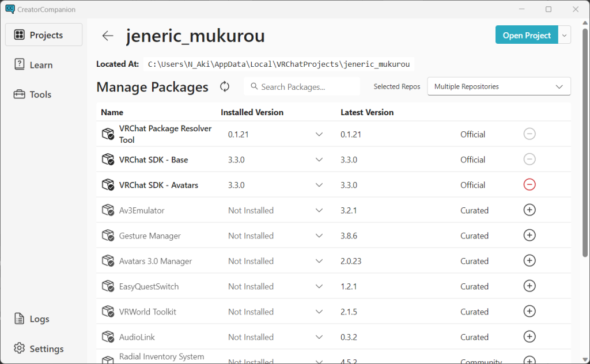Image resolution: width=590 pixels, height=364 pixels.
Task: Click the Open Project button
Action: pyautogui.click(x=527, y=35)
